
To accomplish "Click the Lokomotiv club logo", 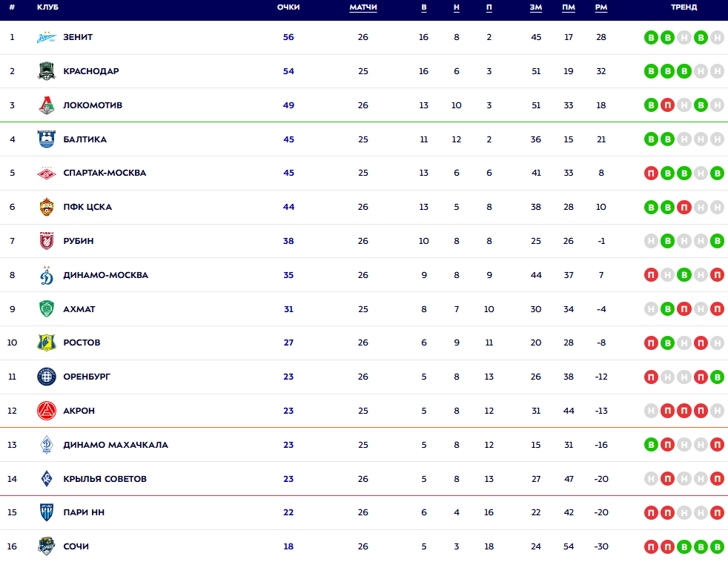I will tap(47, 105).
